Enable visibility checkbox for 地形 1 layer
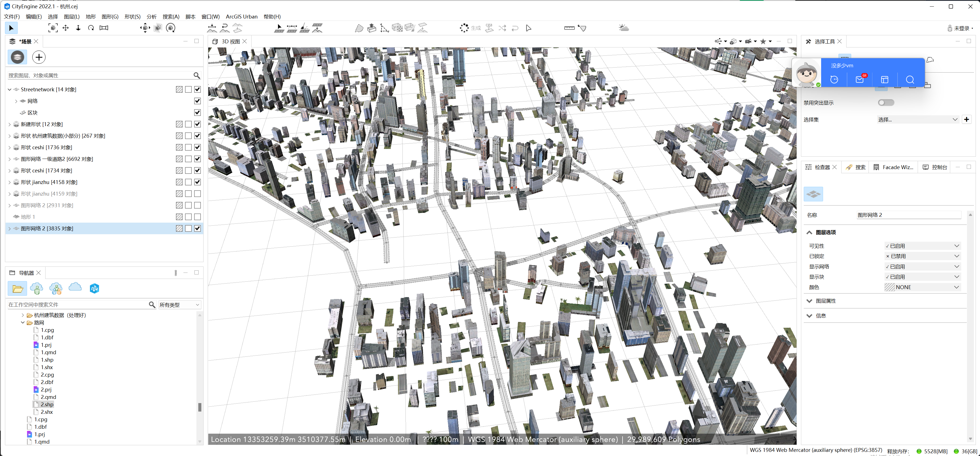 click(197, 217)
